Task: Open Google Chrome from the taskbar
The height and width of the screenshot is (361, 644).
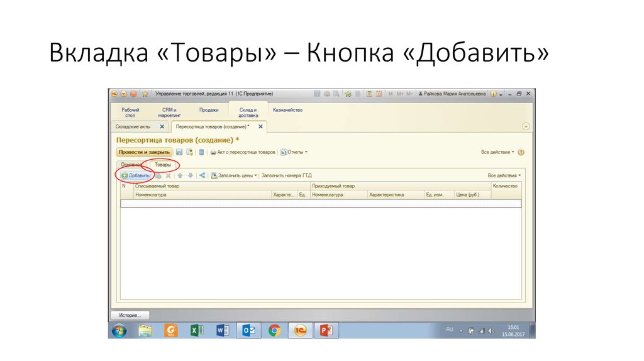Action: (274, 331)
